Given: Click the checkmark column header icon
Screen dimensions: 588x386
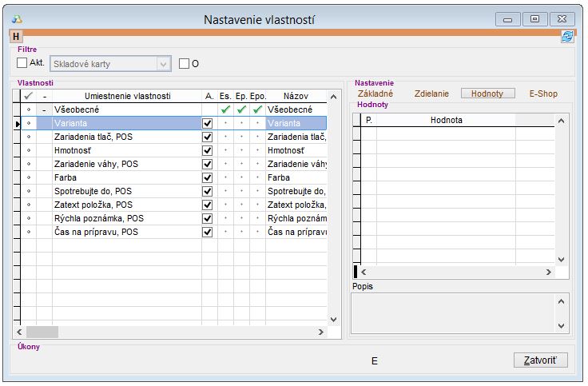Looking at the screenshot, I should 28,96.
